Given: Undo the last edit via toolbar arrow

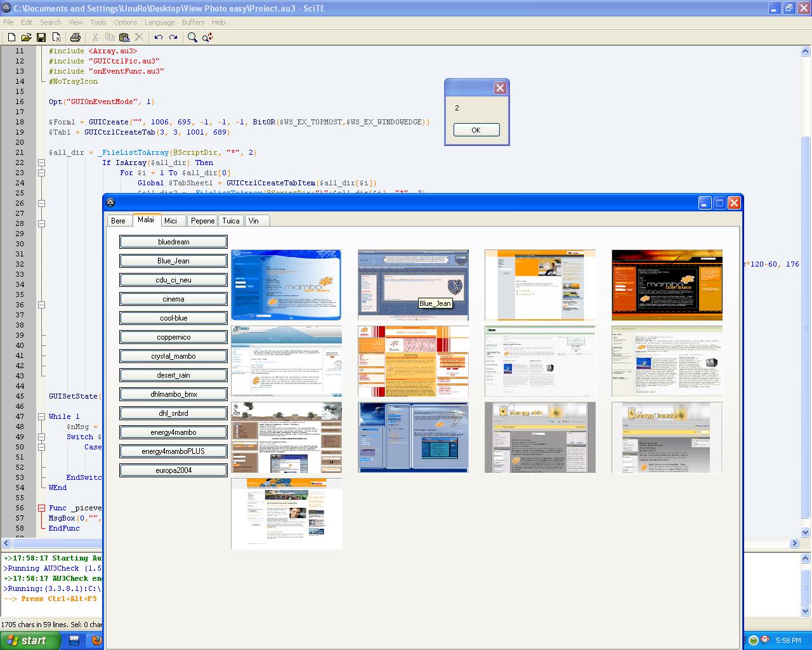Looking at the screenshot, I should pyautogui.click(x=158, y=37).
